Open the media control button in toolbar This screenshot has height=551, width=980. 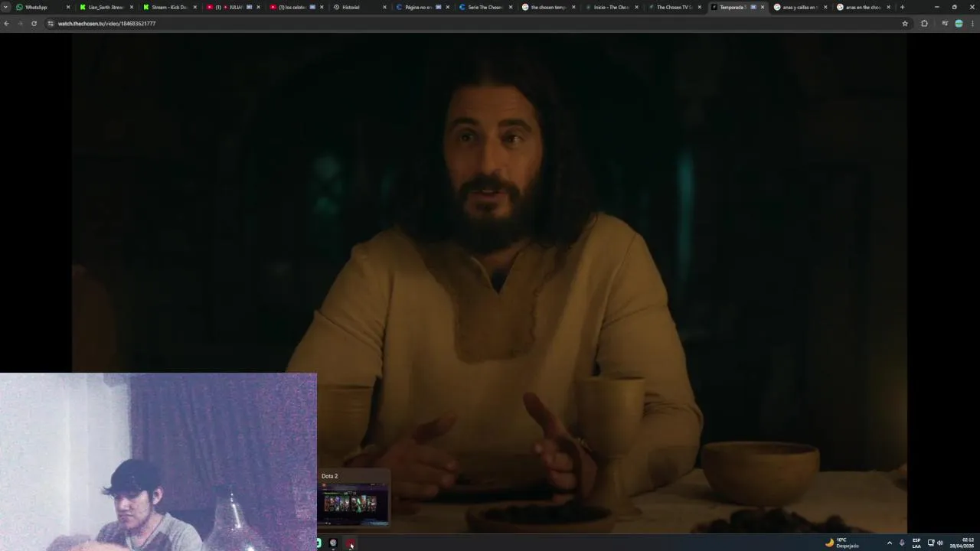tap(945, 24)
